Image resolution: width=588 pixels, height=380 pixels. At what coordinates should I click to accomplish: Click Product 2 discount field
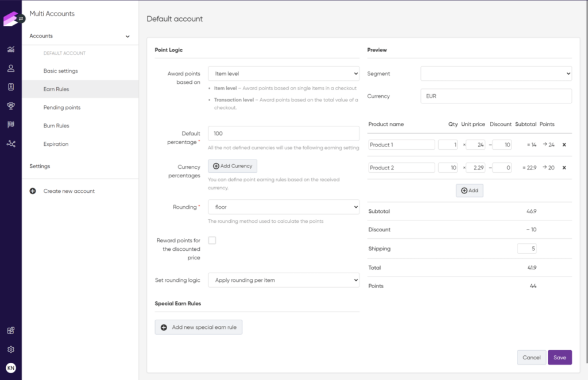(502, 168)
